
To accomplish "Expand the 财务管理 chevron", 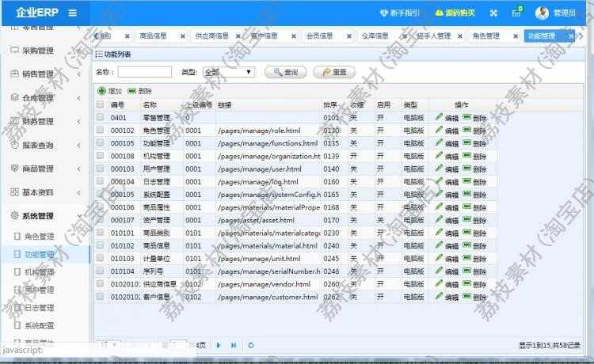I will [78, 121].
